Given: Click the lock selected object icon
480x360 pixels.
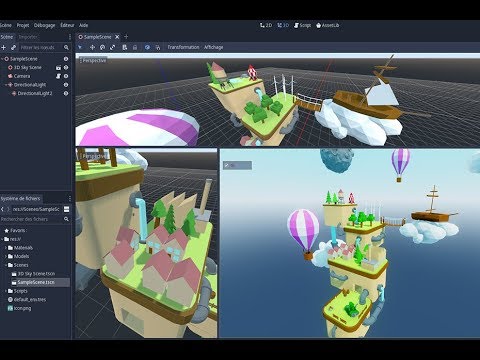Looking at the screenshot, I should 135,47.
